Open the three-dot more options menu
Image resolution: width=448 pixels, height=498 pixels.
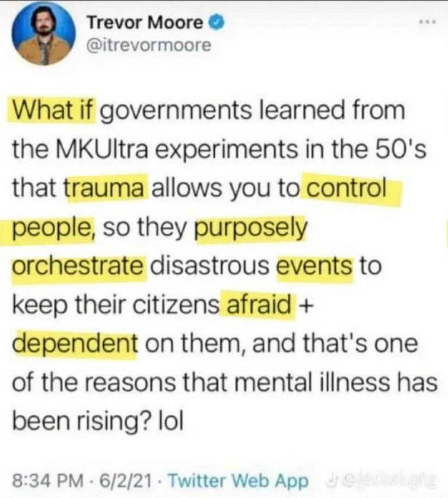point(428,22)
